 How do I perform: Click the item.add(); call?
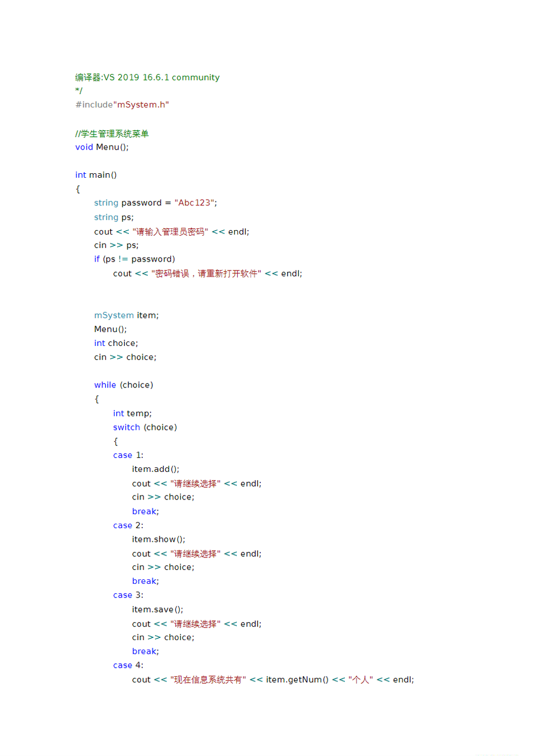[x=156, y=469]
